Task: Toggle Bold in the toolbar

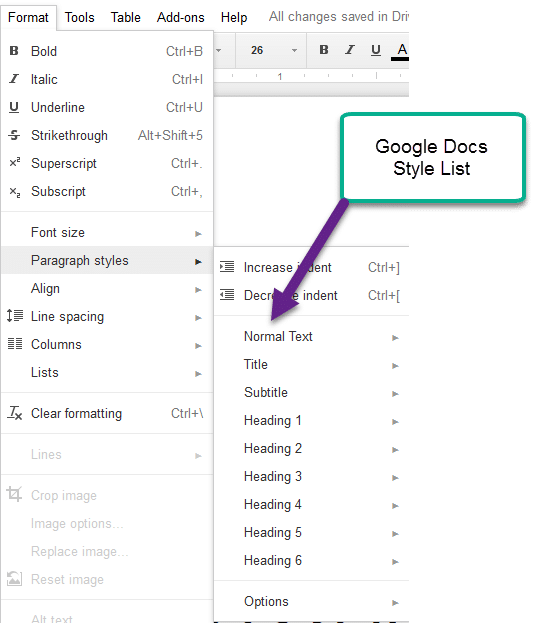Action: point(324,50)
